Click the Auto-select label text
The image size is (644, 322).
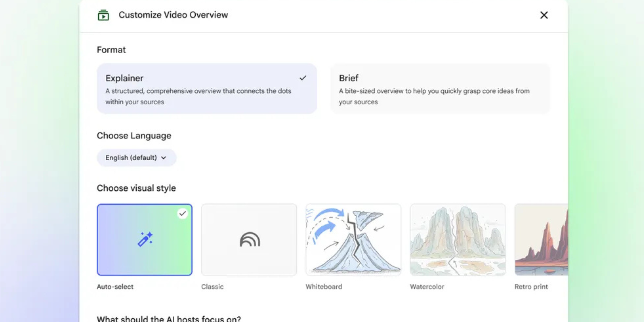tap(115, 287)
